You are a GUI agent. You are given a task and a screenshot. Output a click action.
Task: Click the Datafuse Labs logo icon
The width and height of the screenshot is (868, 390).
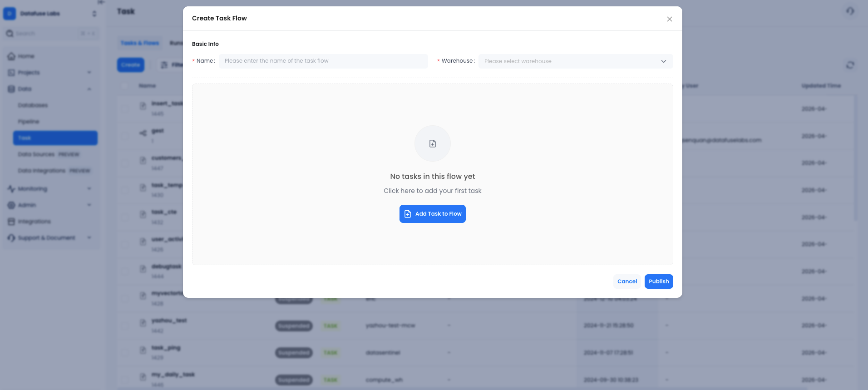[10, 14]
